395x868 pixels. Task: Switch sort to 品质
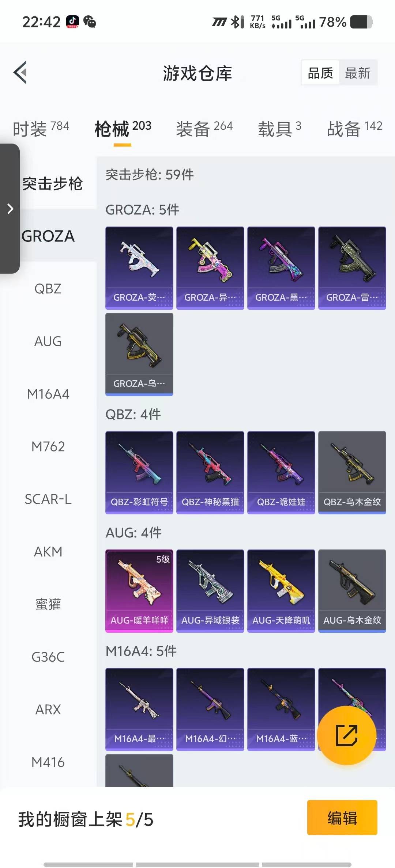[320, 73]
